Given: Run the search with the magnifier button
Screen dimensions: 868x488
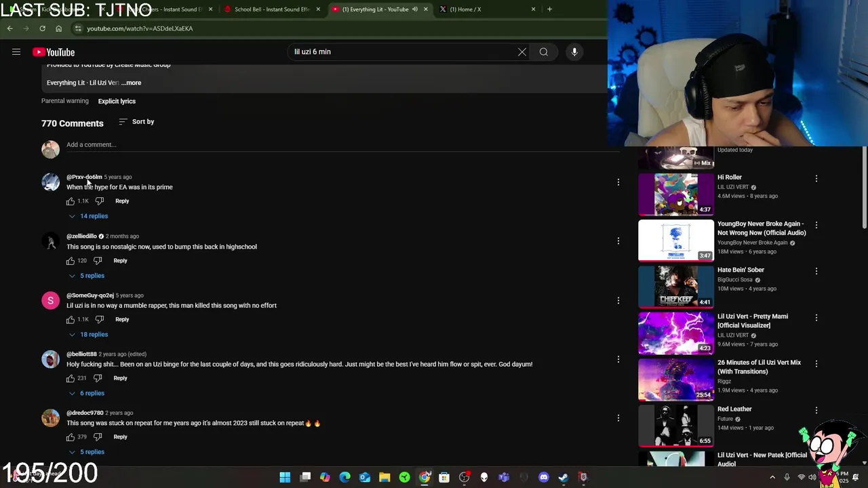Looking at the screenshot, I should point(544,52).
